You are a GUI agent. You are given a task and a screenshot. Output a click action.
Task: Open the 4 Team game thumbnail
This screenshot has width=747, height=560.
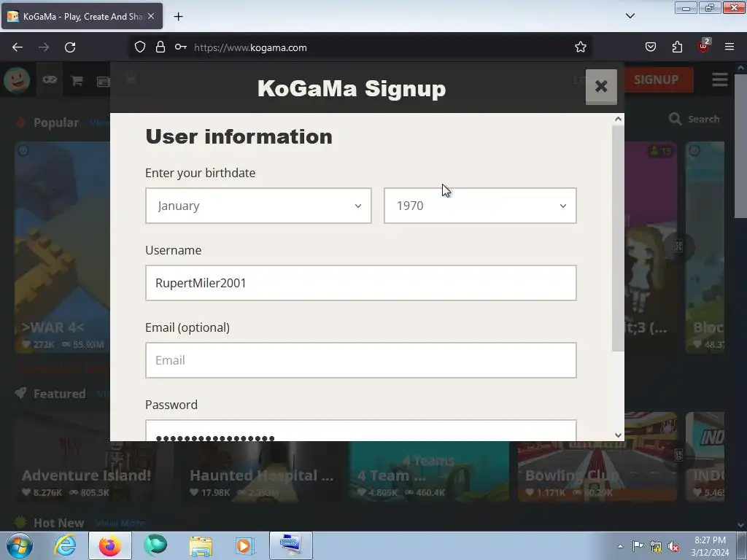[429, 472]
